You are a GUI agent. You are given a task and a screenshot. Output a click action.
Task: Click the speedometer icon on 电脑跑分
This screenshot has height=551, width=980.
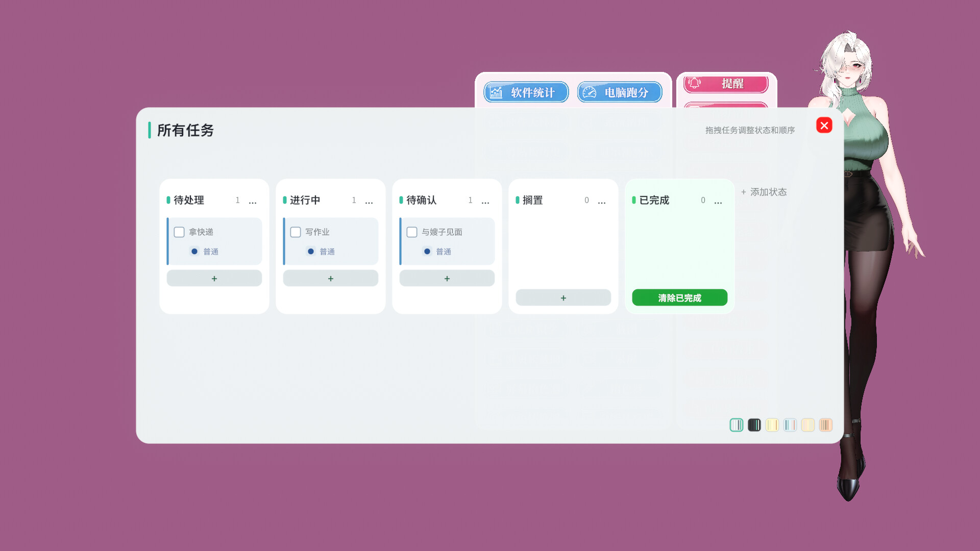tap(590, 92)
